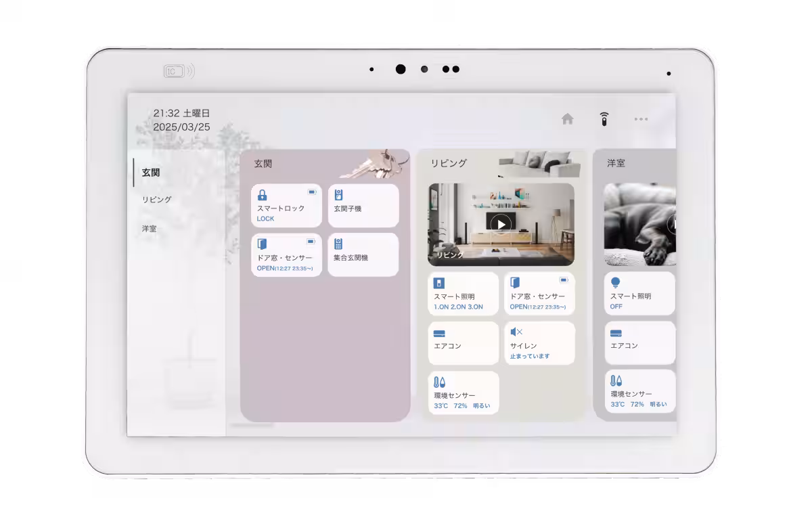Open the 洋室 エアコン tile
Image resolution: width=812 pixels, height=513 pixels.
point(639,343)
